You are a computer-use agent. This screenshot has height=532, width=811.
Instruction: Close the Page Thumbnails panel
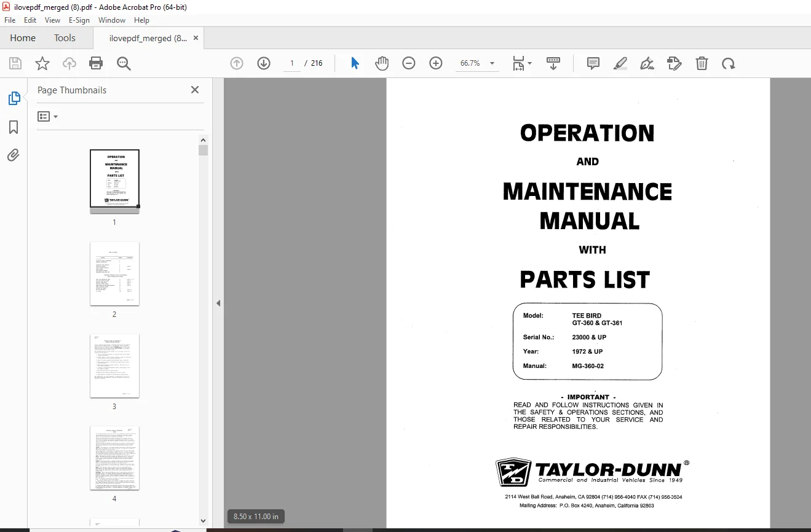pyautogui.click(x=195, y=90)
